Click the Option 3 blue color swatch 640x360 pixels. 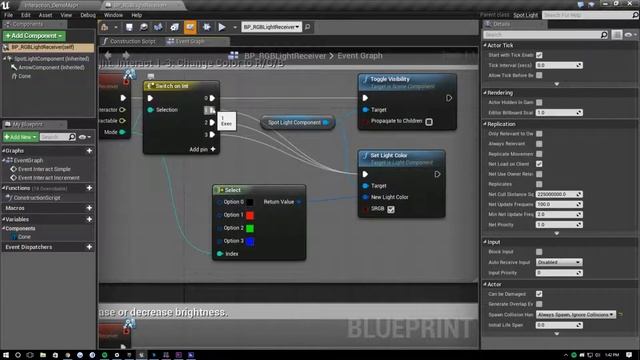click(x=250, y=241)
